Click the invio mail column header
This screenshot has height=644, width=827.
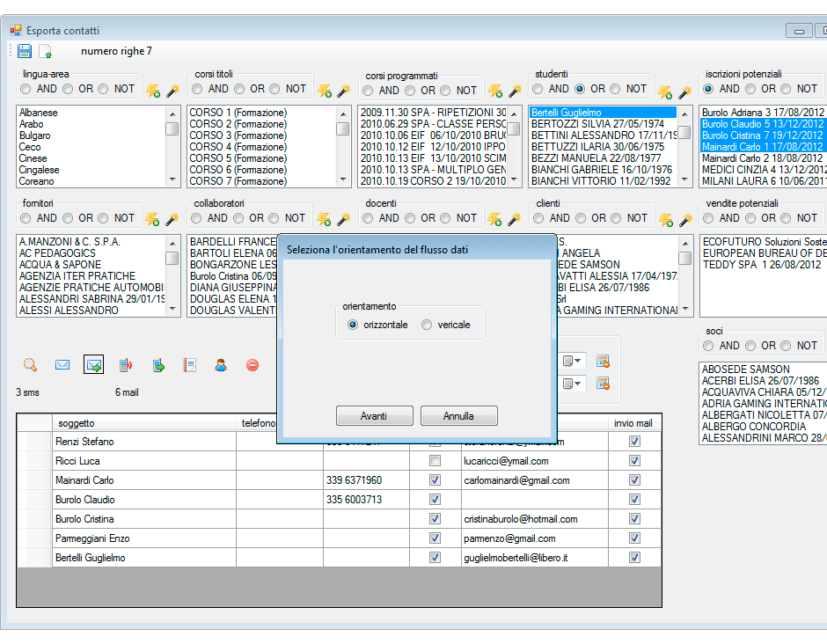point(634,423)
